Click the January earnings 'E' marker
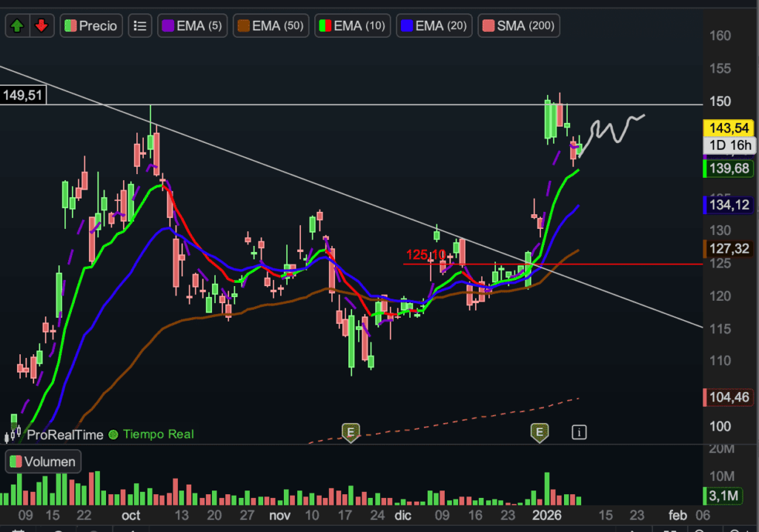759x532 pixels. [540, 431]
